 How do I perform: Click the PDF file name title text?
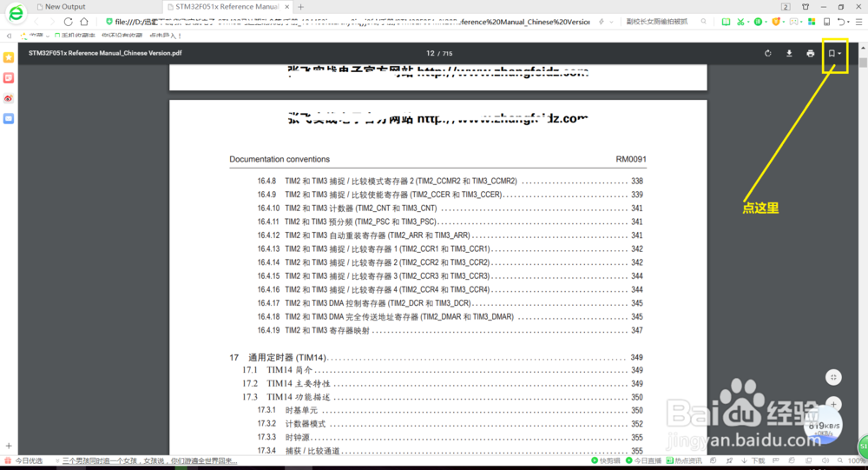point(105,53)
